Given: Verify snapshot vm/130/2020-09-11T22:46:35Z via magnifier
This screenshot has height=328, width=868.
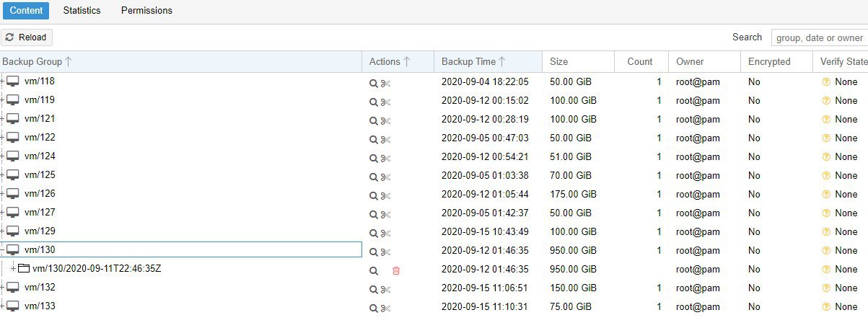Looking at the screenshot, I should [x=374, y=270].
